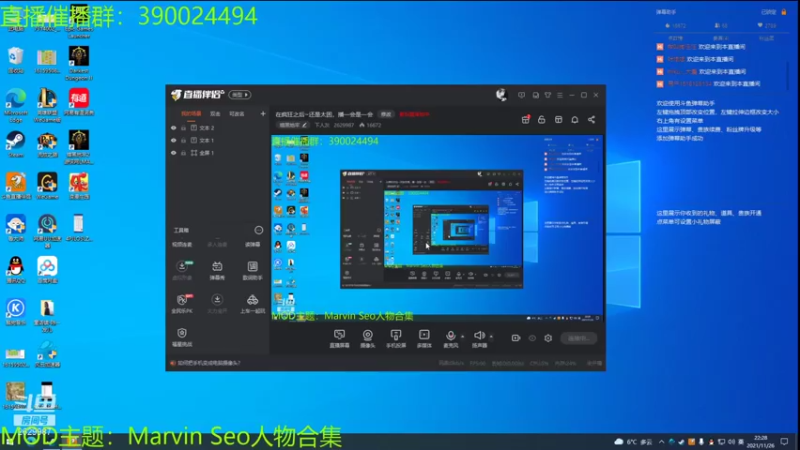Image resolution: width=800 pixels, height=450 pixels.
Task: Select the 全屏 1 source row
Action: point(218,153)
